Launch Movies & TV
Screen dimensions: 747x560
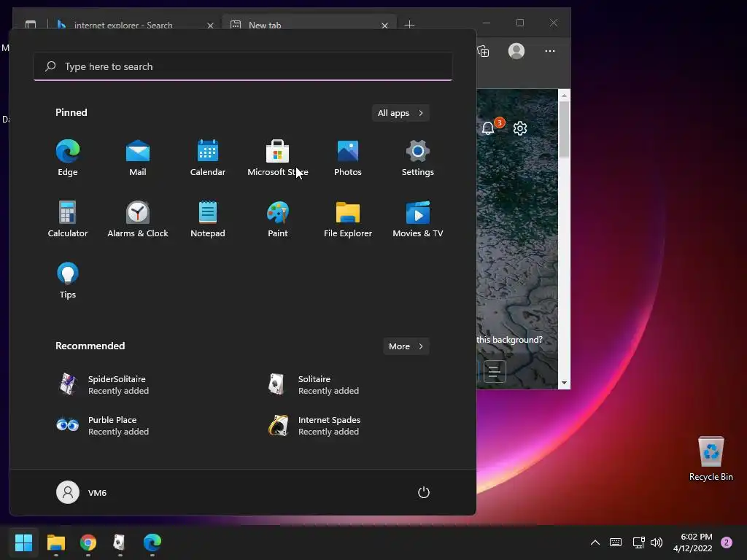[x=418, y=219]
